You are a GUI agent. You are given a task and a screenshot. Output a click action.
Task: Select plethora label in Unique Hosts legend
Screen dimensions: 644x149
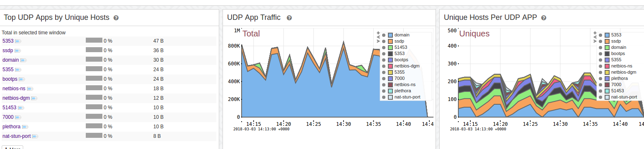(620, 78)
